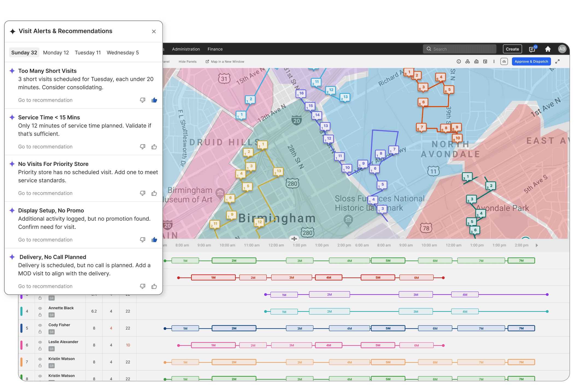This screenshot has width=574, height=392.
Task: Click the map/timeline split resize handle
Action: pos(294,239)
